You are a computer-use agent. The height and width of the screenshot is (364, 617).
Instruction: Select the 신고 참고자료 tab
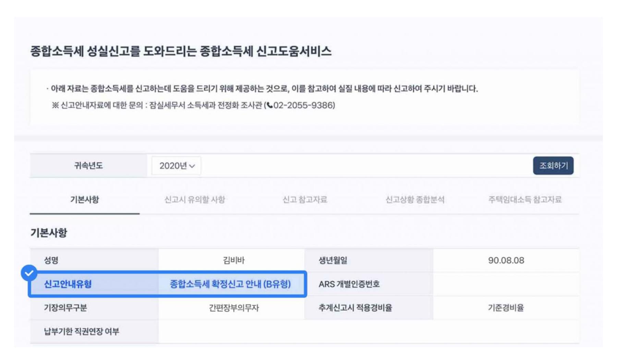click(305, 200)
